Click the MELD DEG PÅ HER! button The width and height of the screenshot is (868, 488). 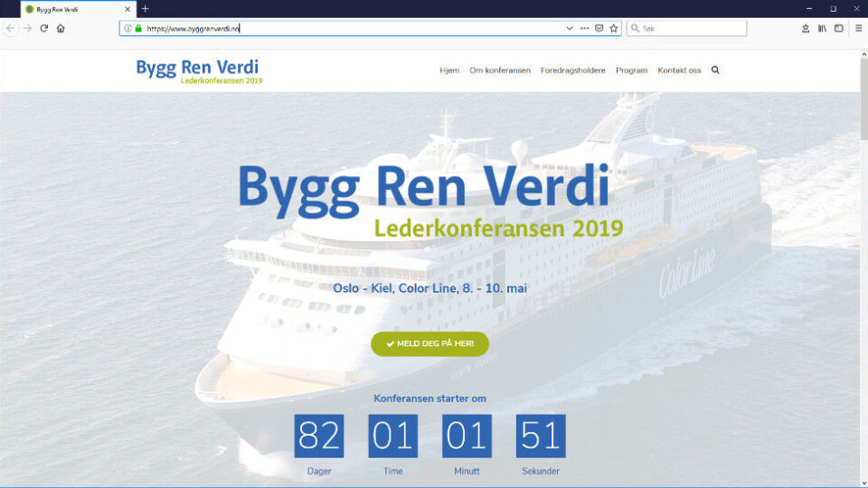(430, 343)
